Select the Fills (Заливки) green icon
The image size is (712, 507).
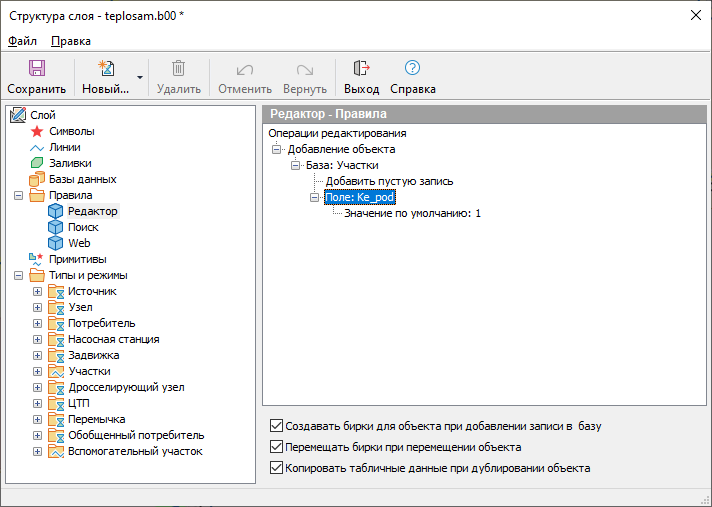(x=38, y=163)
